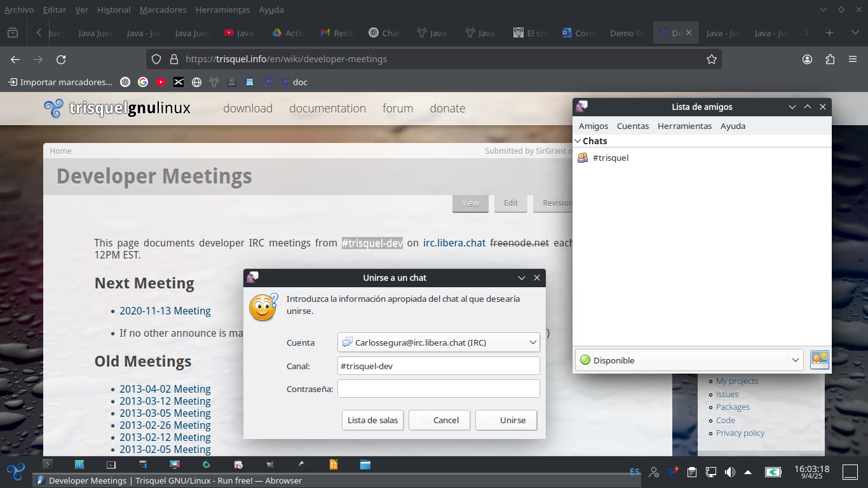Image resolution: width=868 pixels, height=488 pixels.
Task: Open the X bookmark icon
Action: pos(179,82)
